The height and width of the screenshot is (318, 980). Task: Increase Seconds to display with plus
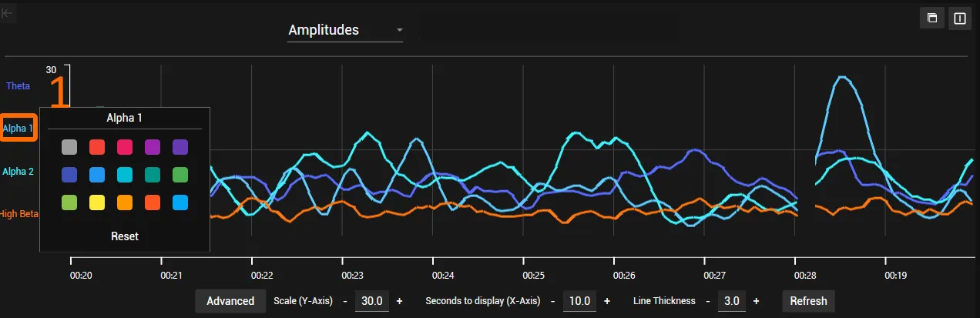607,301
